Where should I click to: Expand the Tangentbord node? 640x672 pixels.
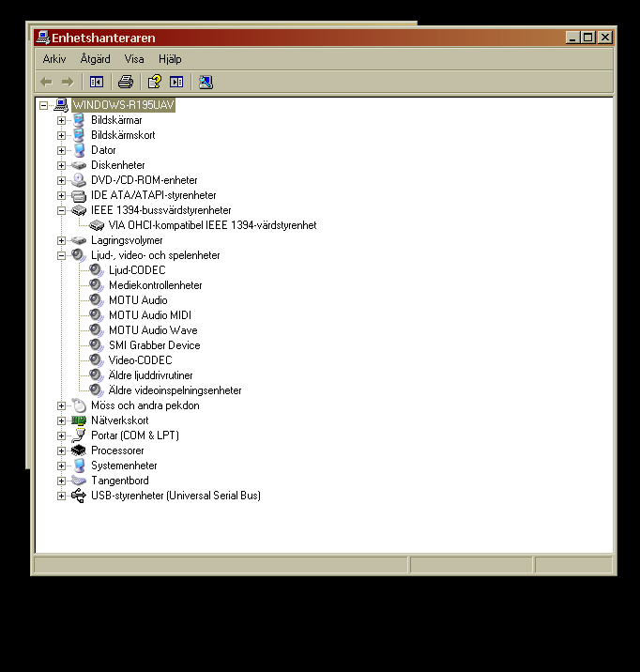[x=61, y=481]
